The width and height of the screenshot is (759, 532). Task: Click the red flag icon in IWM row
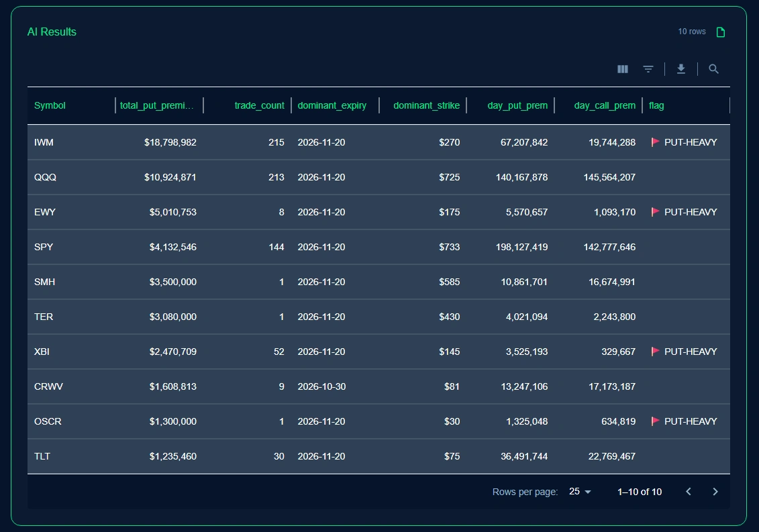655,142
